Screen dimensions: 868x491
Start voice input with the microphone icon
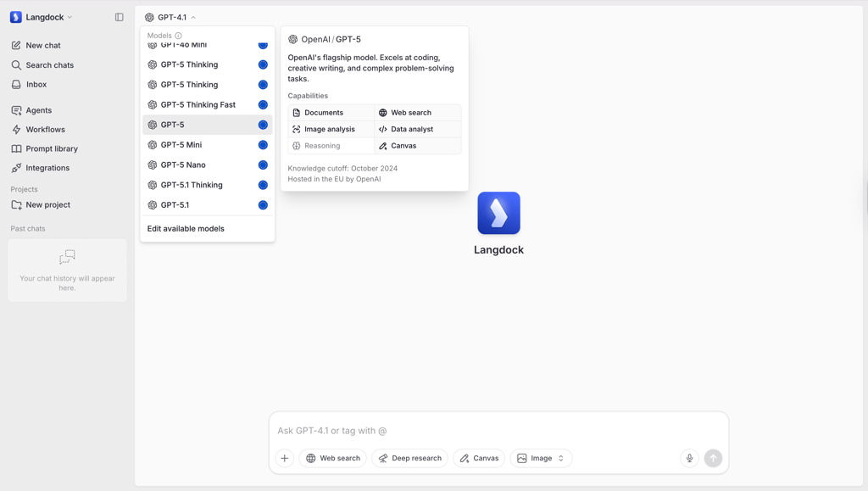click(689, 458)
